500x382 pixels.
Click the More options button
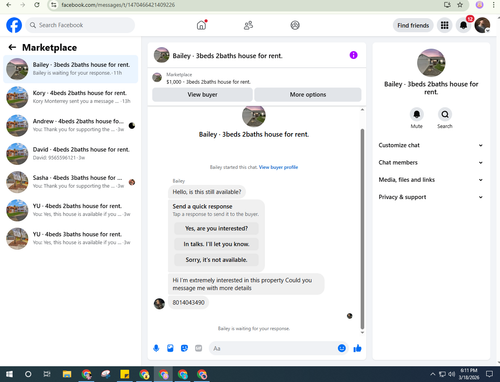point(308,95)
